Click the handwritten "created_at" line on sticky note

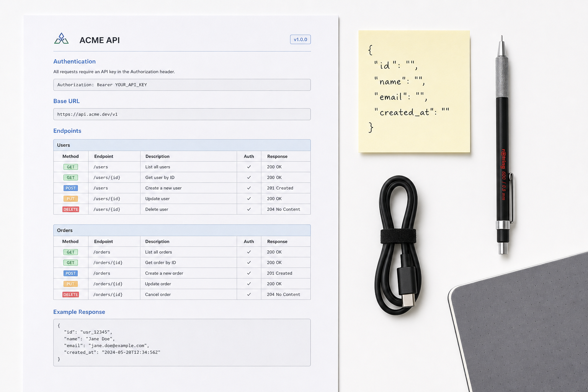[412, 112]
